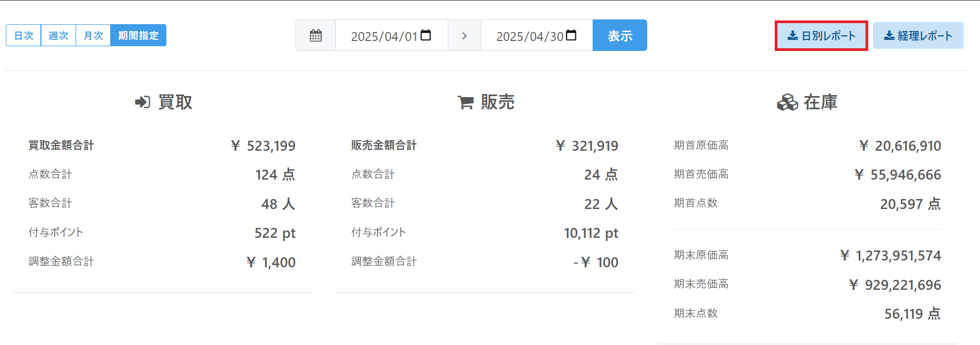The height and width of the screenshot is (345, 980).
Task: Click the 買取 purchase arrow icon
Action: coord(142,102)
